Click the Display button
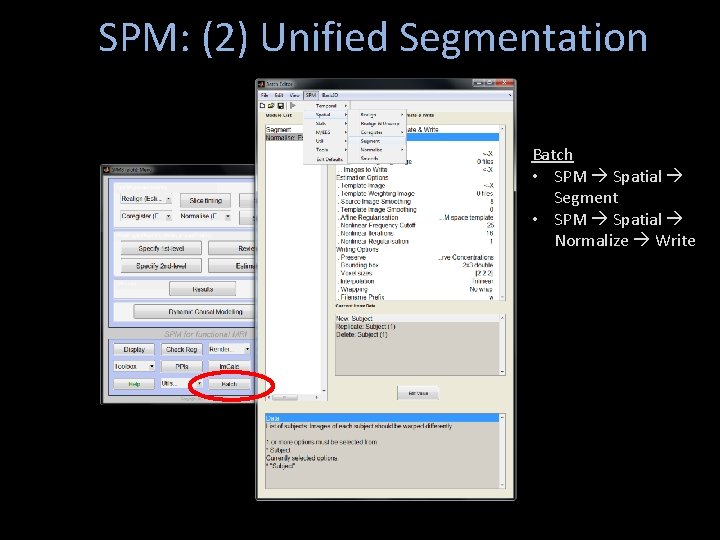This screenshot has width=720, height=540. (134, 349)
